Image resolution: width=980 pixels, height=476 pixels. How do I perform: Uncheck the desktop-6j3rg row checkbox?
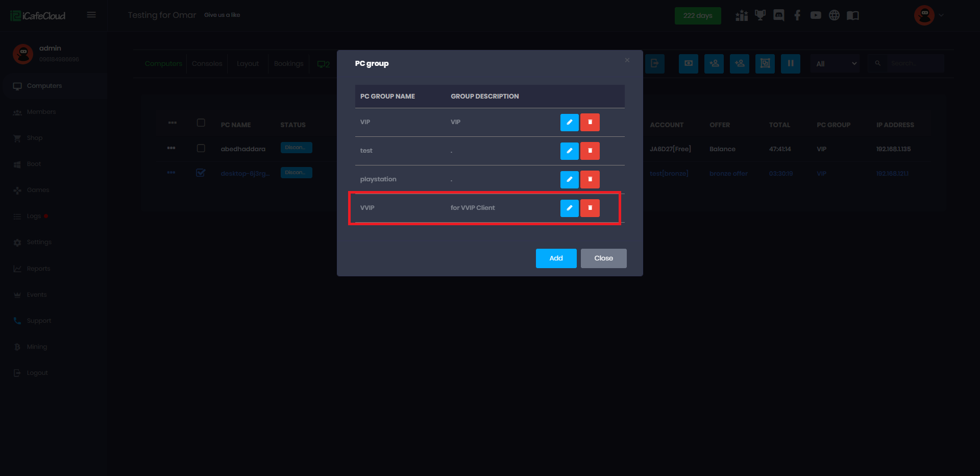(201, 173)
